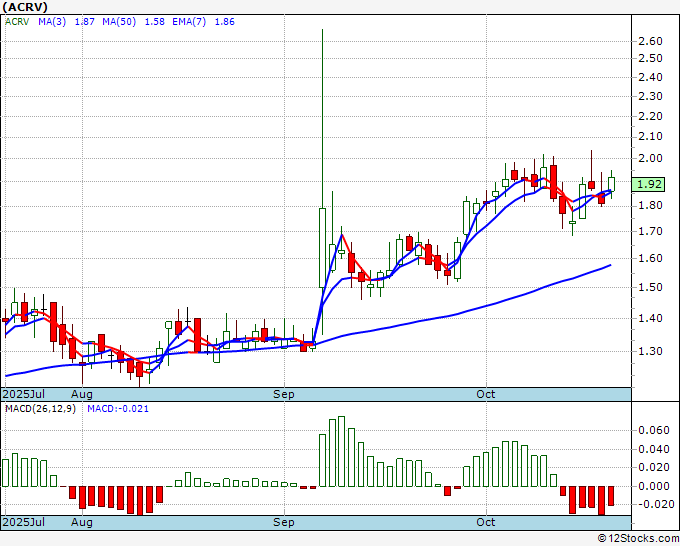Click the MA(50) legend label
680x546 pixels.
click(119, 22)
